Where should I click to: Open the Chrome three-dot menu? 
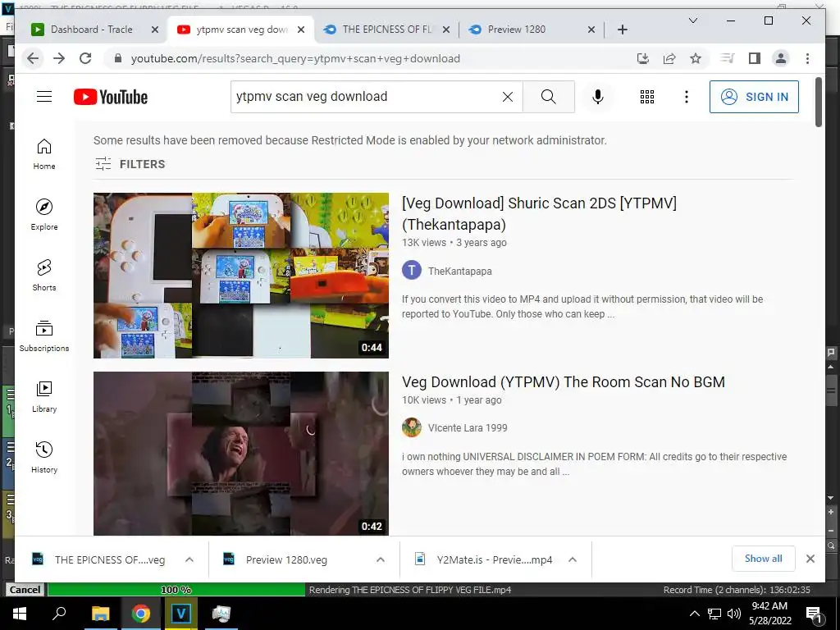(x=807, y=58)
